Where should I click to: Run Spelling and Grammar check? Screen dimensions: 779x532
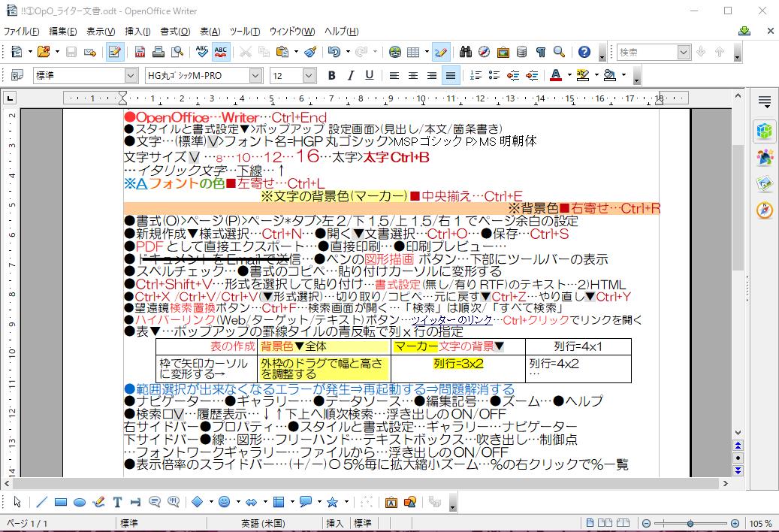(x=202, y=52)
